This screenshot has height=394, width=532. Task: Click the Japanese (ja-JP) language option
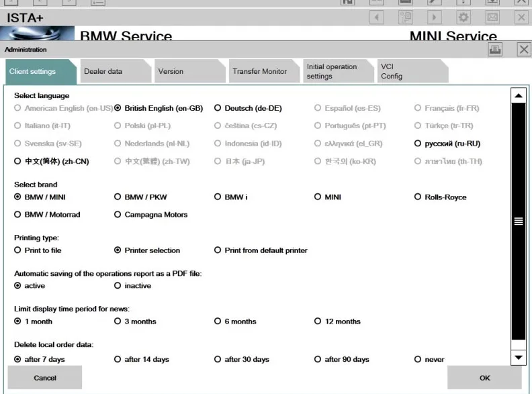click(240, 161)
